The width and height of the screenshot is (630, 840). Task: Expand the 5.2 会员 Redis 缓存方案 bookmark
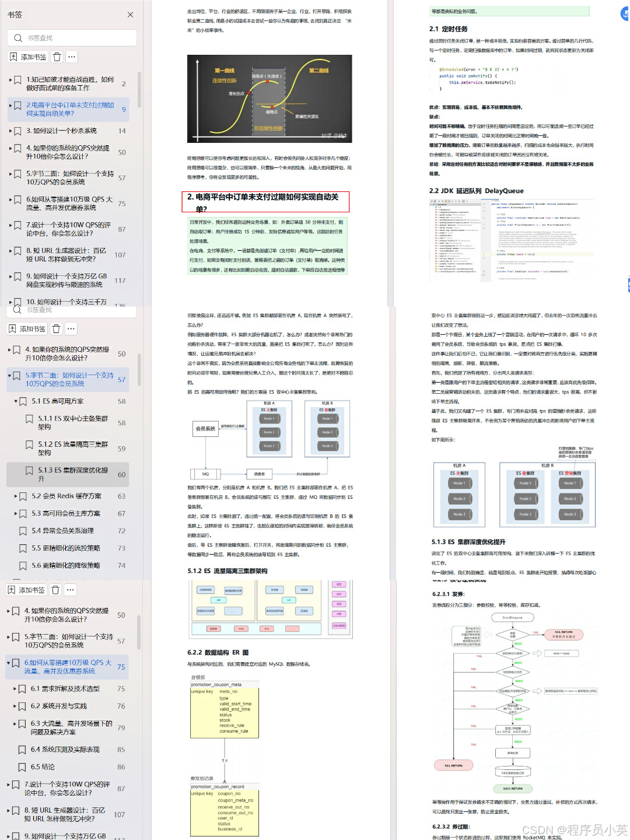click(16, 496)
